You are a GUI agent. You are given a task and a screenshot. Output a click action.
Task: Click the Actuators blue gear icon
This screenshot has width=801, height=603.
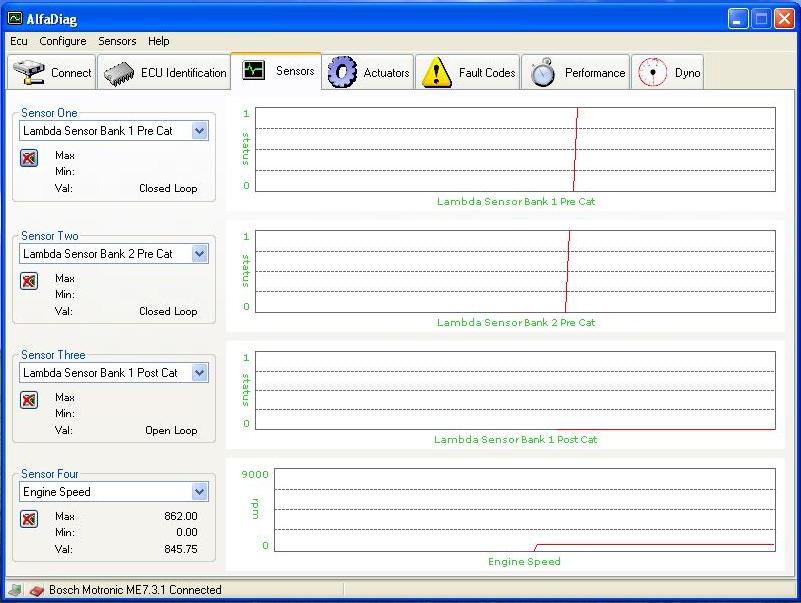coord(342,72)
